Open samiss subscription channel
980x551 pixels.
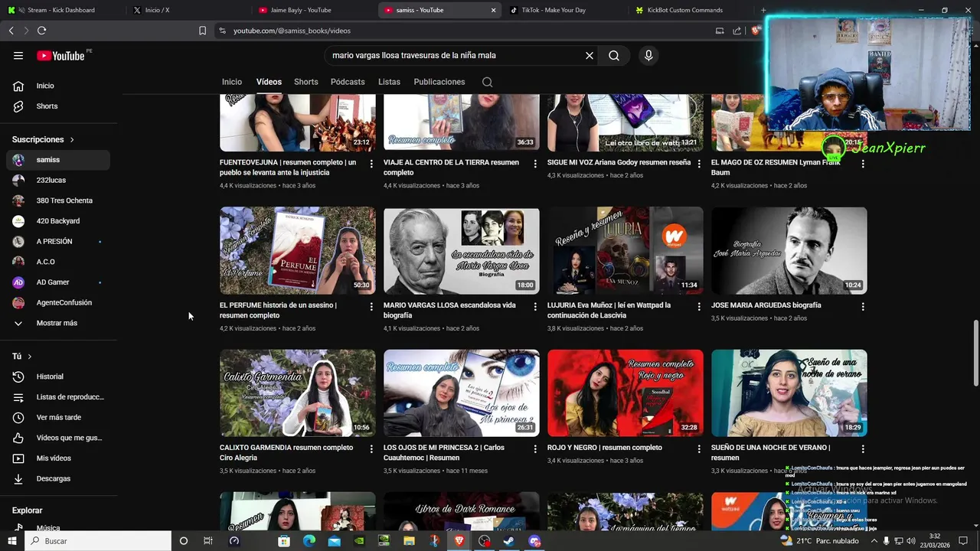pyautogui.click(x=58, y=160)
